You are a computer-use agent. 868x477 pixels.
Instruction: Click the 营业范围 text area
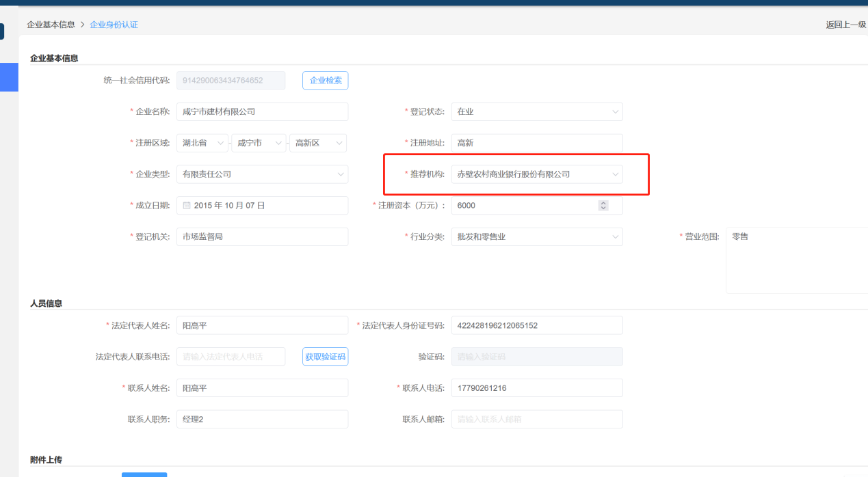pos(797,260)
